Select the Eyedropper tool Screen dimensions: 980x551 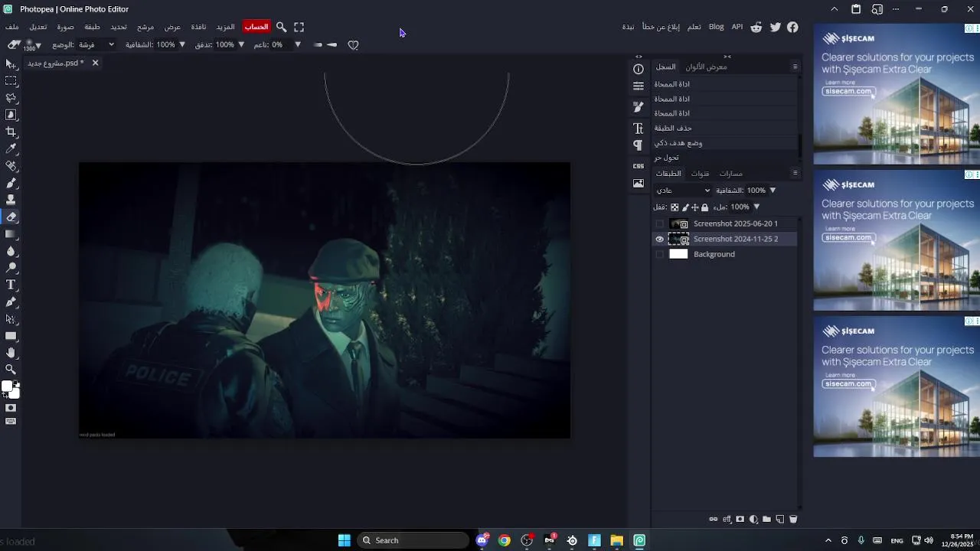tap(11, 148)
